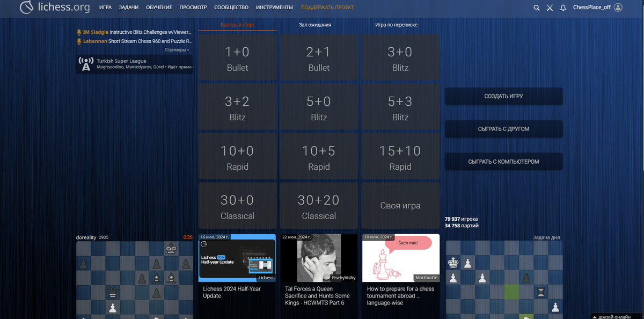Screen dimensions: 644x319
Task: Open the ChessPlace_off user menu
Action: pos(592,8)
